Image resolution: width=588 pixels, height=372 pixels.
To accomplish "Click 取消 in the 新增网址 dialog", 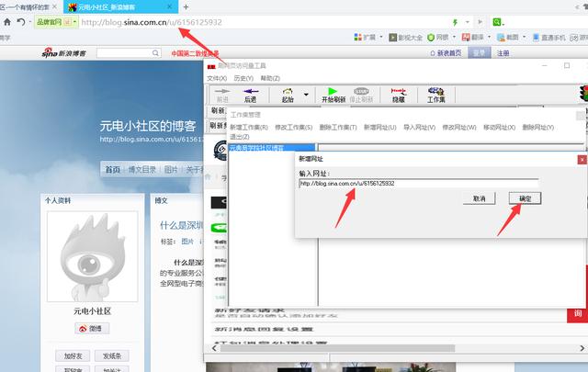I will 480,198.
